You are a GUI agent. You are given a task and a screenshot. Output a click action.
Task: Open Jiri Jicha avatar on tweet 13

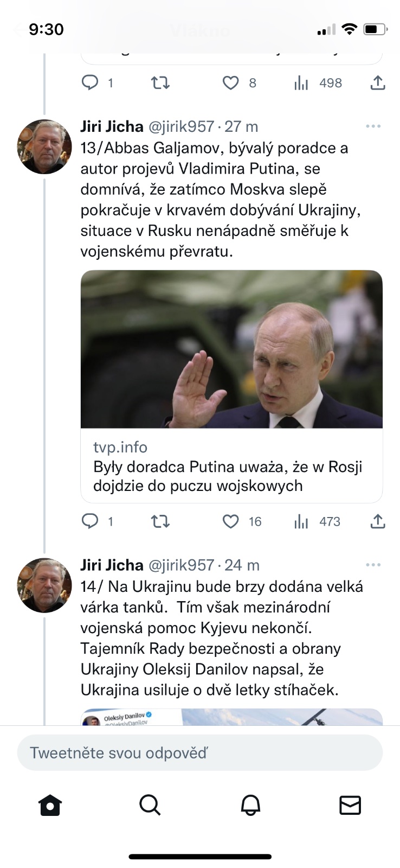click(45, 146)
